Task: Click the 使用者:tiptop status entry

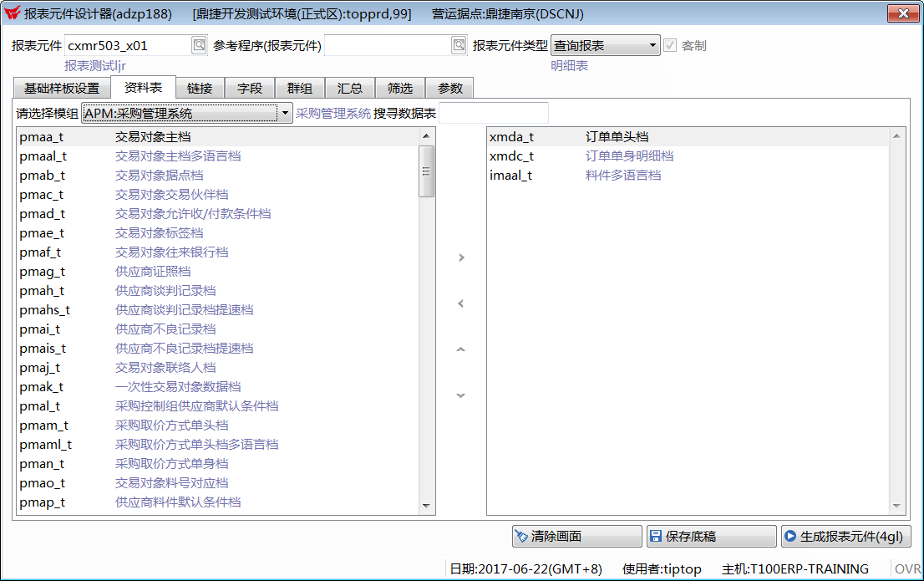Action: point(662,568)
